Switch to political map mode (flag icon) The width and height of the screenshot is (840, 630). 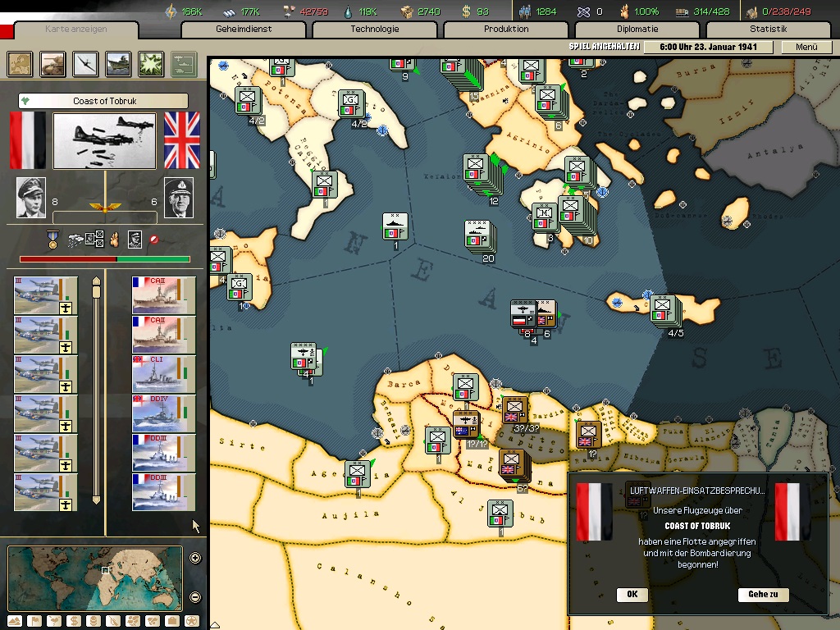[34, 621]
